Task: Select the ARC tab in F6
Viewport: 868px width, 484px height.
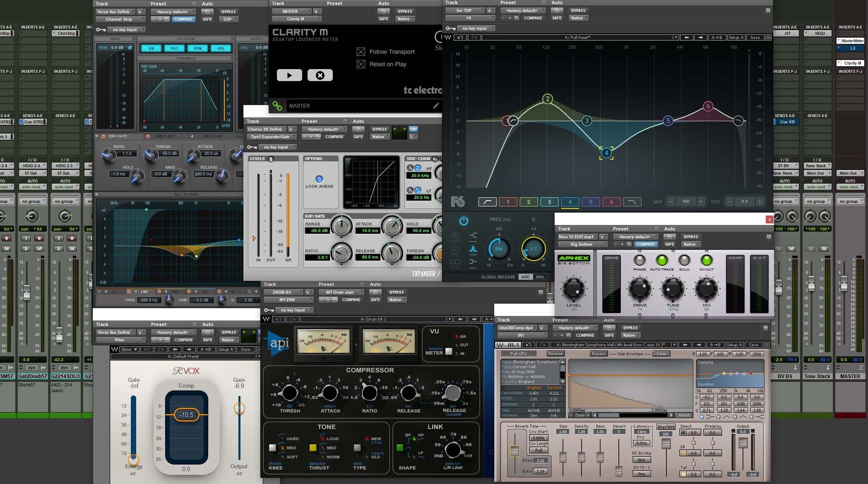Action: point(525,277)
